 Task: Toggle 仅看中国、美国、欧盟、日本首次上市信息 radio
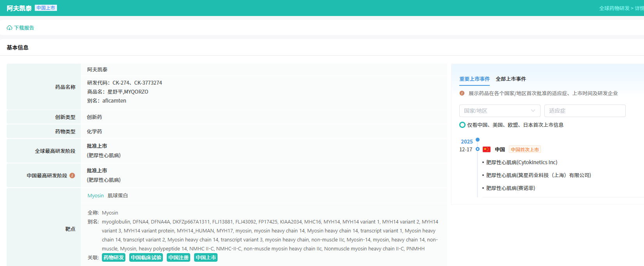pos(462,125)
